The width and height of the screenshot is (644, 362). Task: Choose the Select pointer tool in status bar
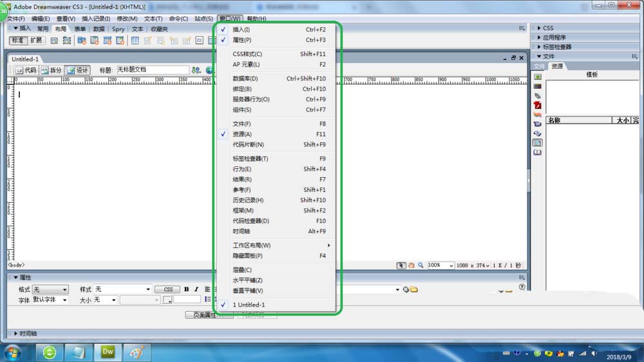coord(401,265)
